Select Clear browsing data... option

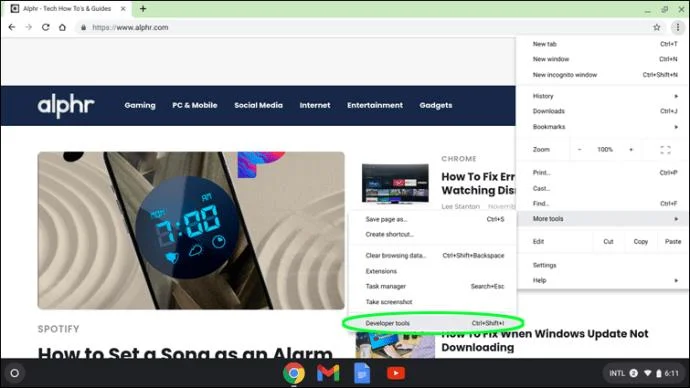pos(433,256)
